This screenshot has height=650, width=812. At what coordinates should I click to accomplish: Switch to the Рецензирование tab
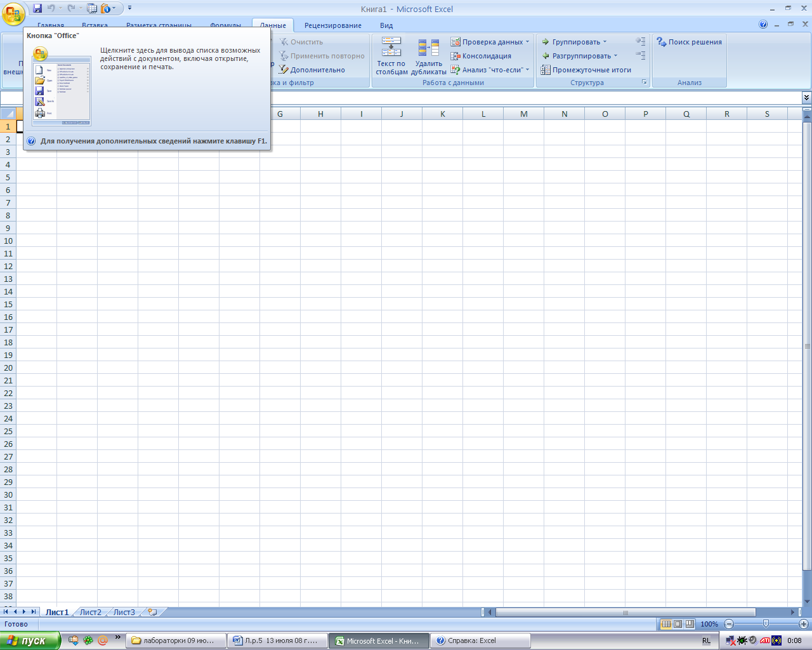(x=333, y=25)
